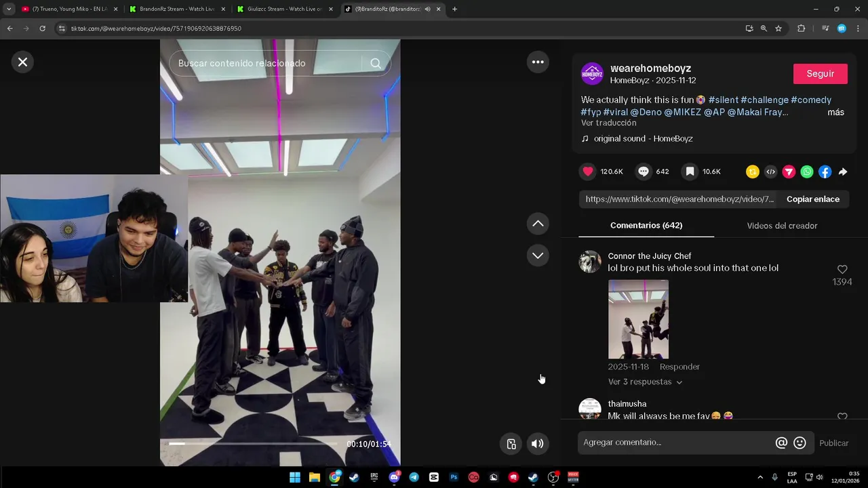The image size is (868, 488).
Task: Open image attached to Connor's comment
Action: click(x=638, y=319)
